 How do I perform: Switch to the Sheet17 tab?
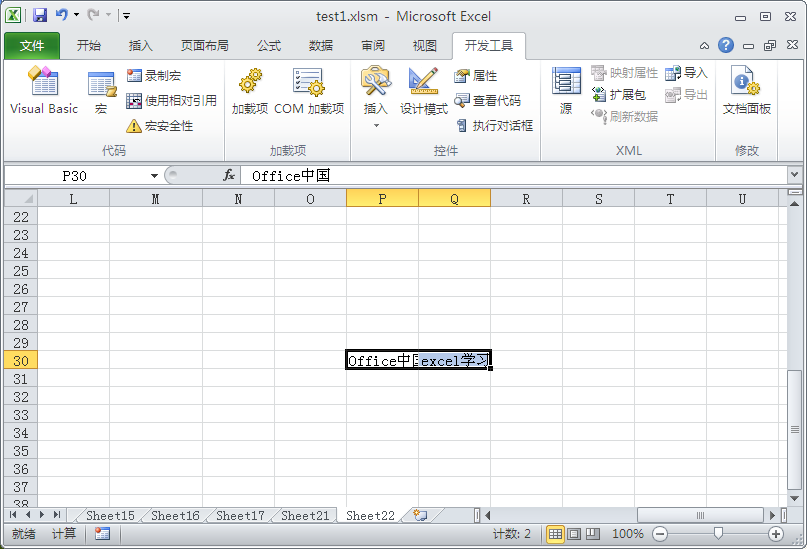(x=240, y=516)
